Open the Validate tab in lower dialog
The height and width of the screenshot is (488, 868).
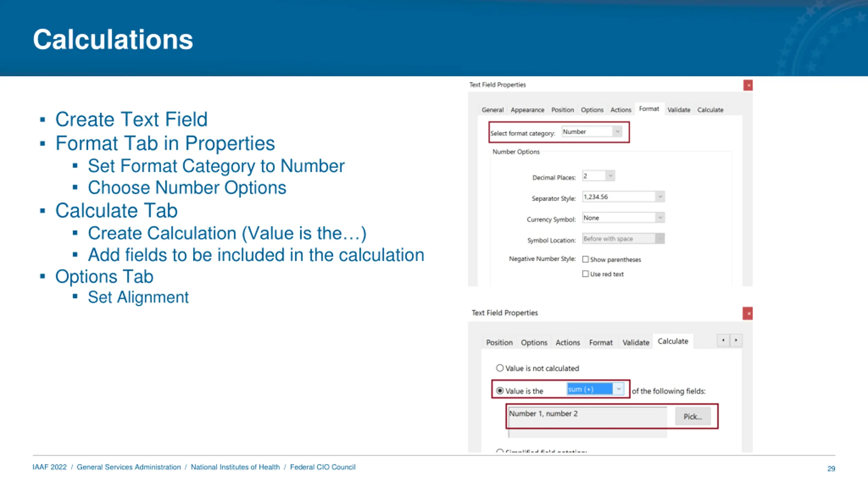[636, 343]
